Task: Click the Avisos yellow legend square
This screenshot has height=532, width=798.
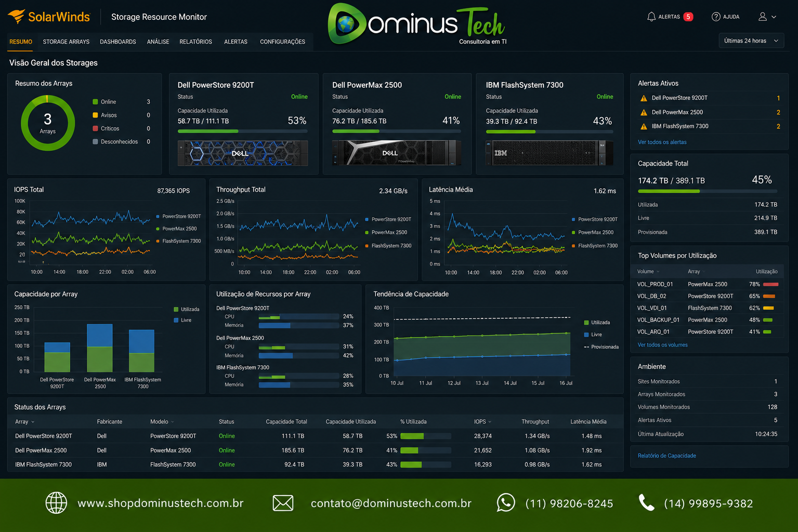Action: (95, 115)
